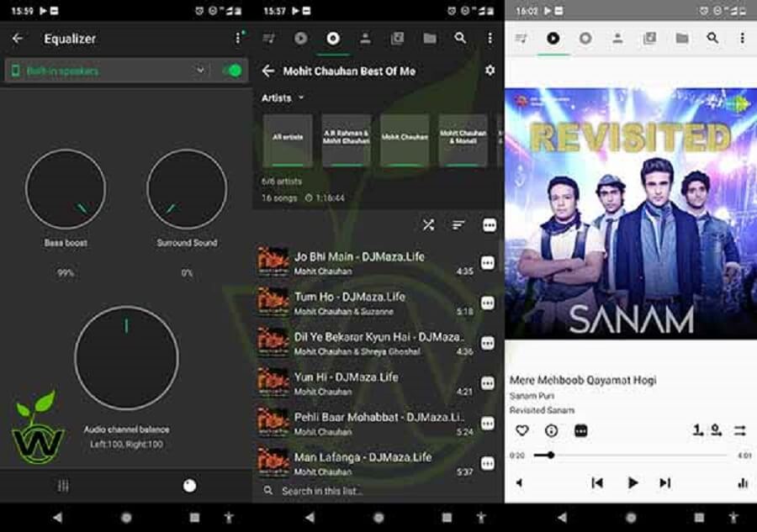Open the folders tab in middle screen
This screenshot has width=757, height=532.
[x=430, y=39]
